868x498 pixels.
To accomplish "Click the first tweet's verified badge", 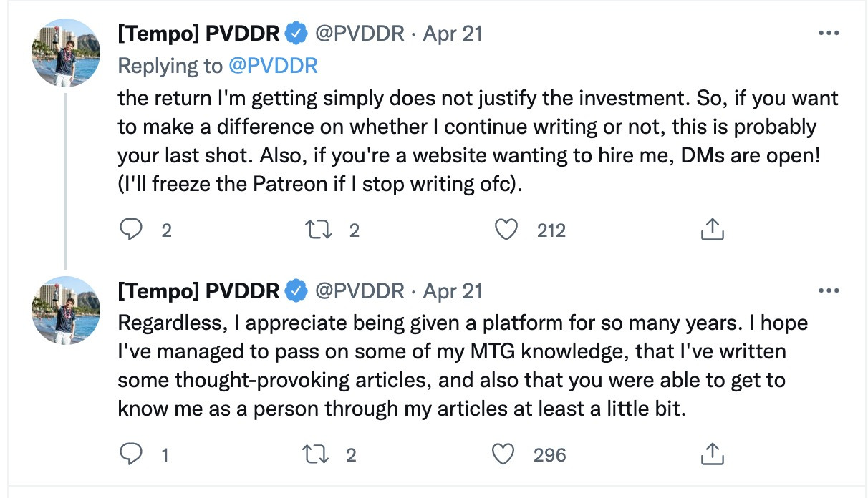I will pos(296,34).
